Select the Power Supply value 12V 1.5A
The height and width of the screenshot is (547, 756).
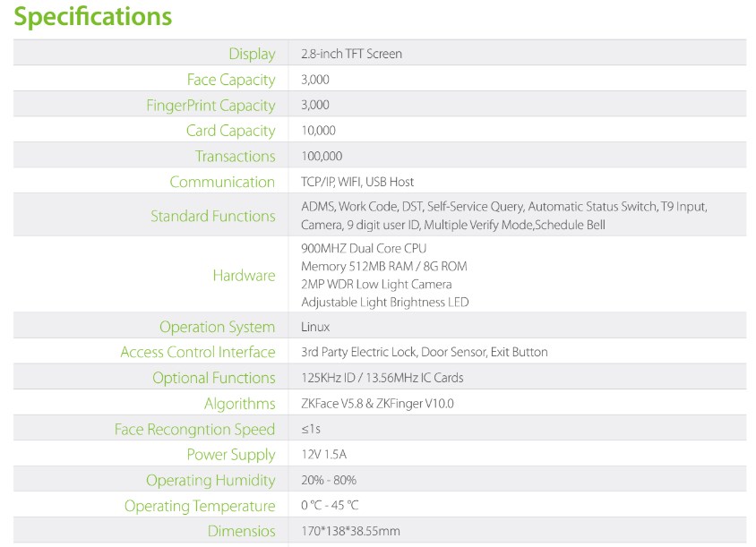(x=323, y=455)
